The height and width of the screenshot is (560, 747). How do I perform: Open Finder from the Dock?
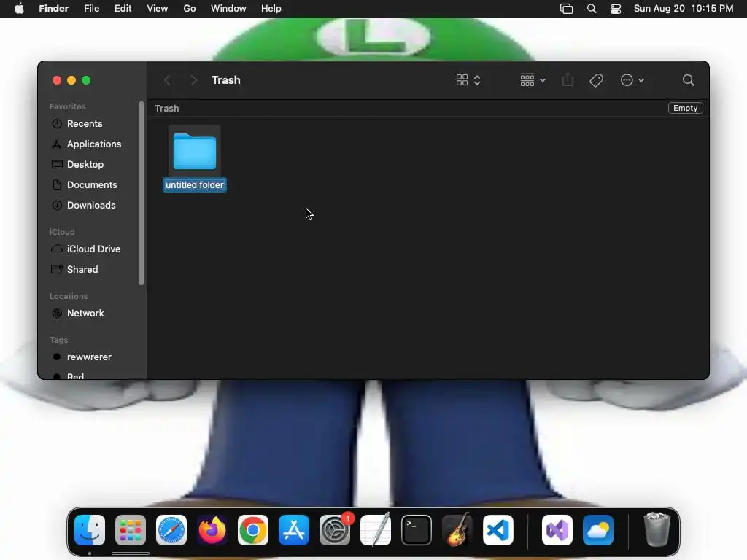90,530
